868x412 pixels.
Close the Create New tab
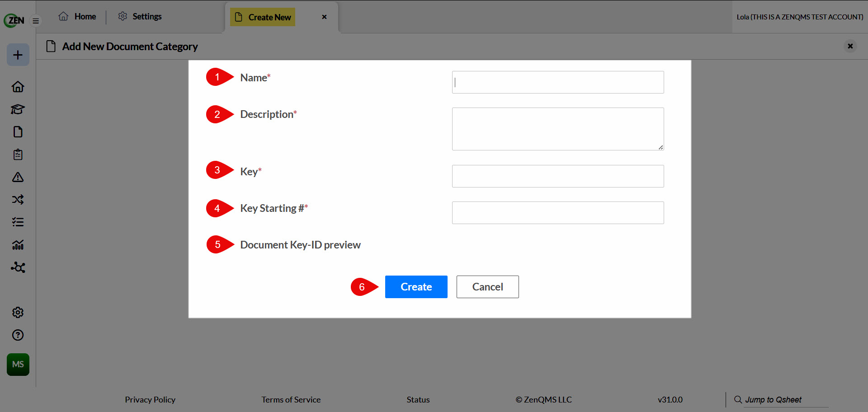[x=324, y=17]
